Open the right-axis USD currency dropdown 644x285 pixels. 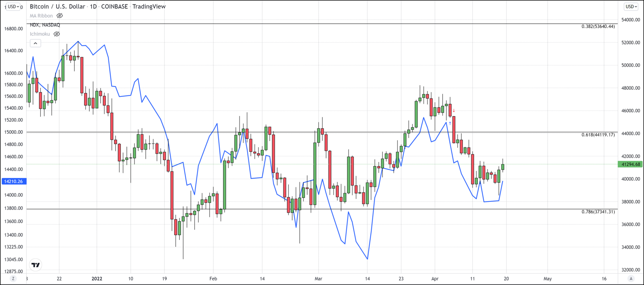[x=631, y=6]
